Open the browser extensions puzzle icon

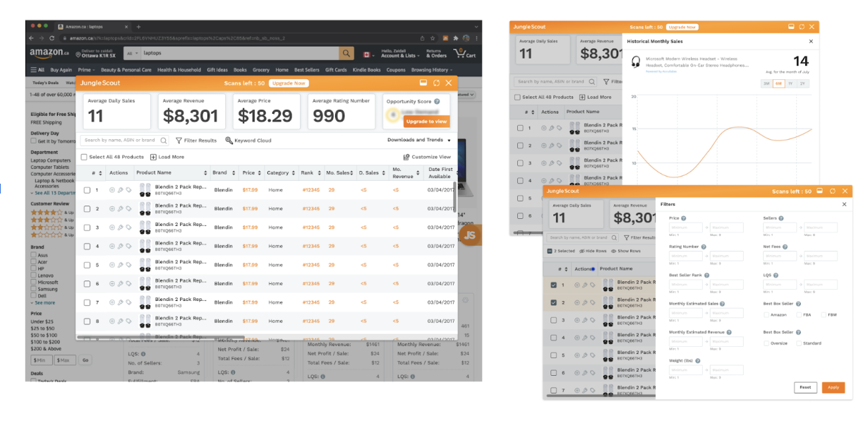coord(456,38)
